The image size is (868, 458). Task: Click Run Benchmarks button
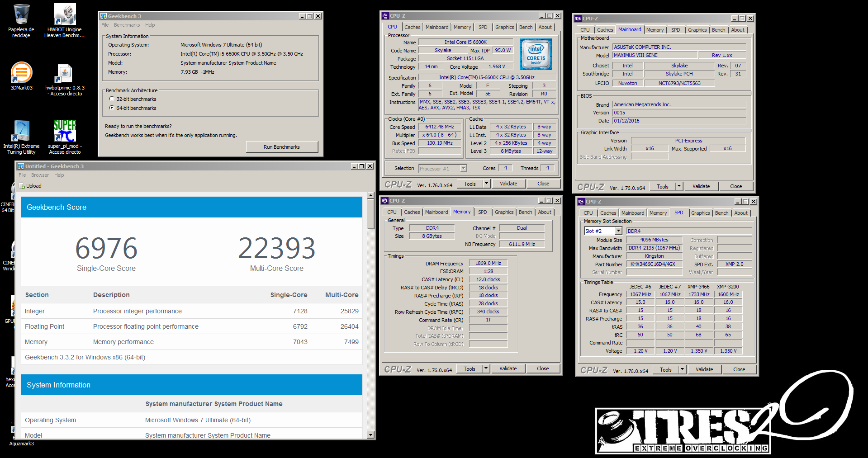(x=282, y=147)
